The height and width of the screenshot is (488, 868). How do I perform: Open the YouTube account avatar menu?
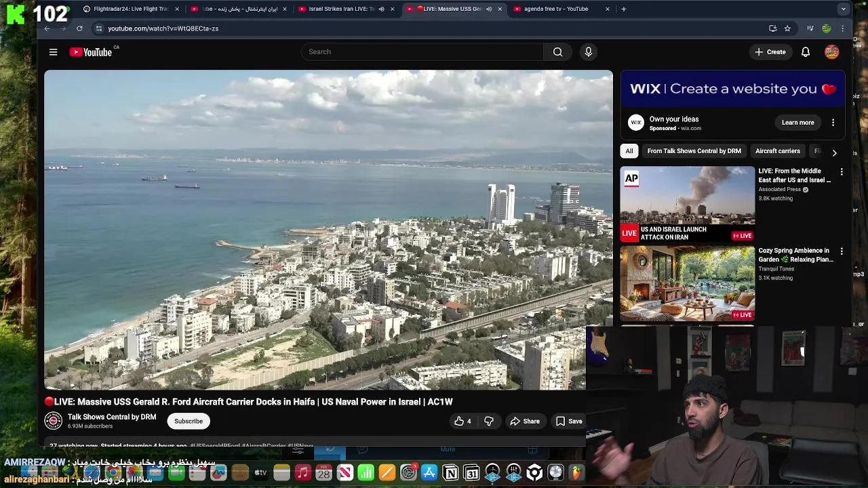831,52
